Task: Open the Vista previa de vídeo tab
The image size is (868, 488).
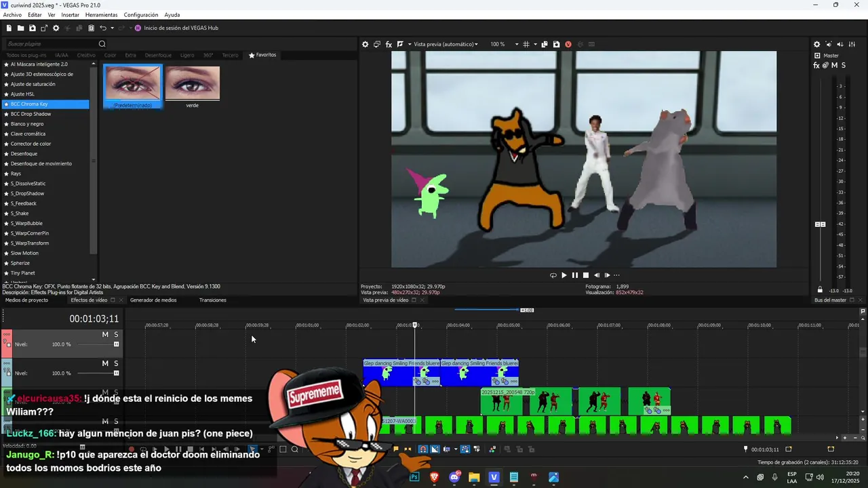Action: [x=385, y=300]
